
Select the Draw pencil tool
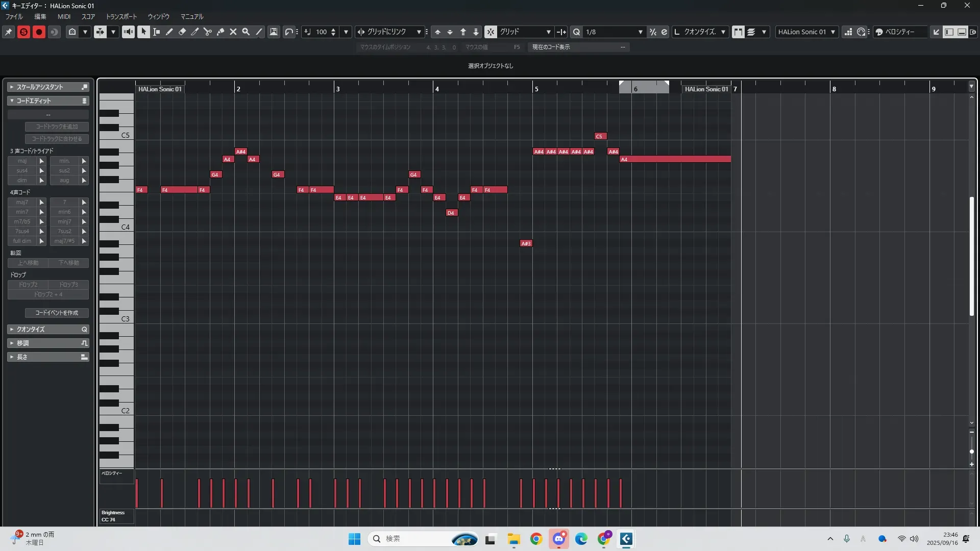click(169, 32)
